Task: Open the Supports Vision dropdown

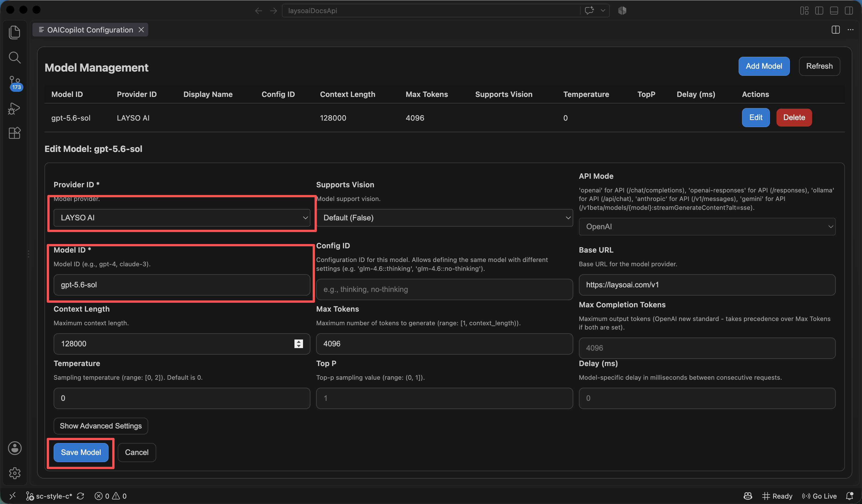Action: coord(444,218)
